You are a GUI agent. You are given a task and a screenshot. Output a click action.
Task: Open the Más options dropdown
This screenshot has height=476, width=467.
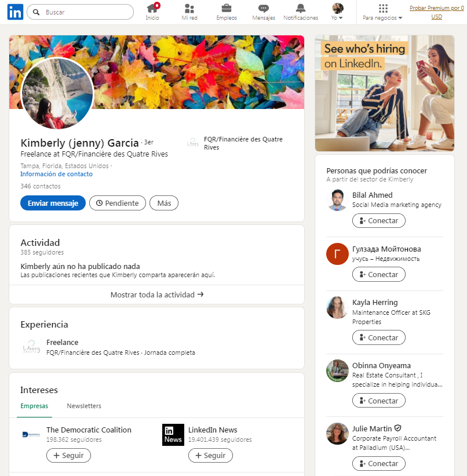coord(164,203)
